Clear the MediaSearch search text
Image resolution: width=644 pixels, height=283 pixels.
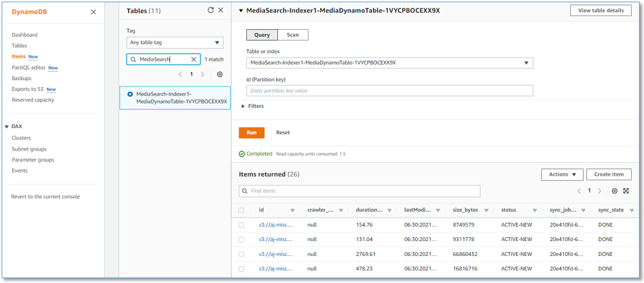pyautogui.click(x=194, y=59)
